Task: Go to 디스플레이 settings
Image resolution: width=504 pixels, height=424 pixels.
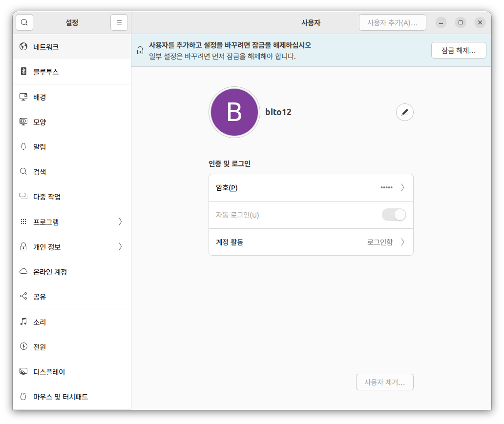Action: click(x=72, y=372)
